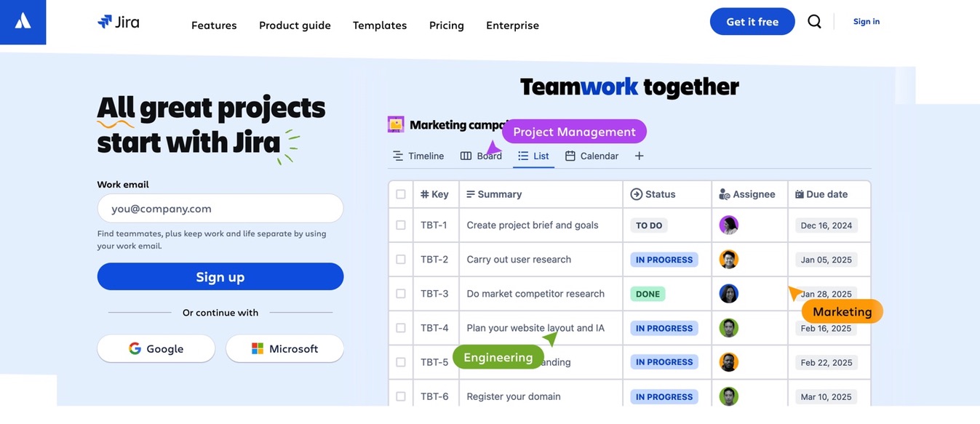Add a new view with the plus icon
980x424 pixels.
pyautogui.click(x=639, y=156)
